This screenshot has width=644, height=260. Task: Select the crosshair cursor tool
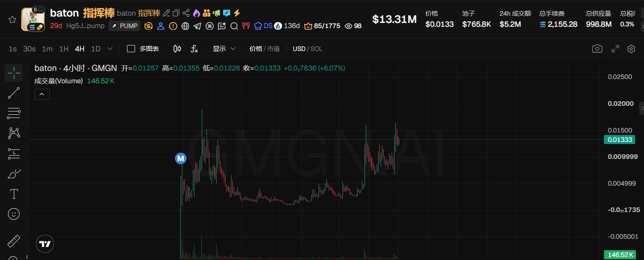[x=14, y=73]
